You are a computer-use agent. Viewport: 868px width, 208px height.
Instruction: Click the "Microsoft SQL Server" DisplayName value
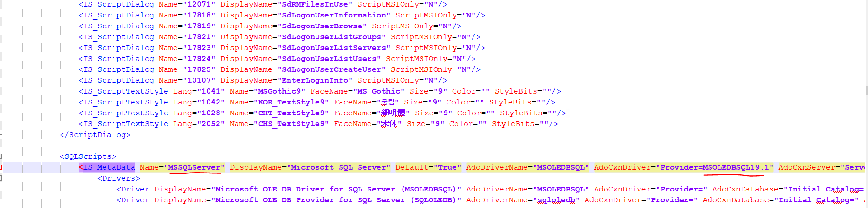(x=341, y=167)
